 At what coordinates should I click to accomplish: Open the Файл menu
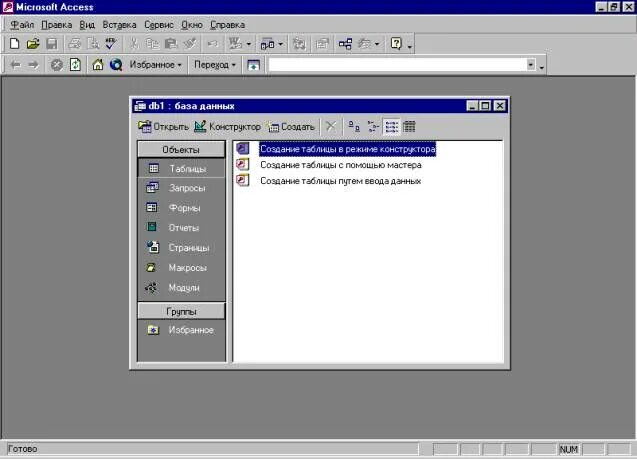click(22, 25)
